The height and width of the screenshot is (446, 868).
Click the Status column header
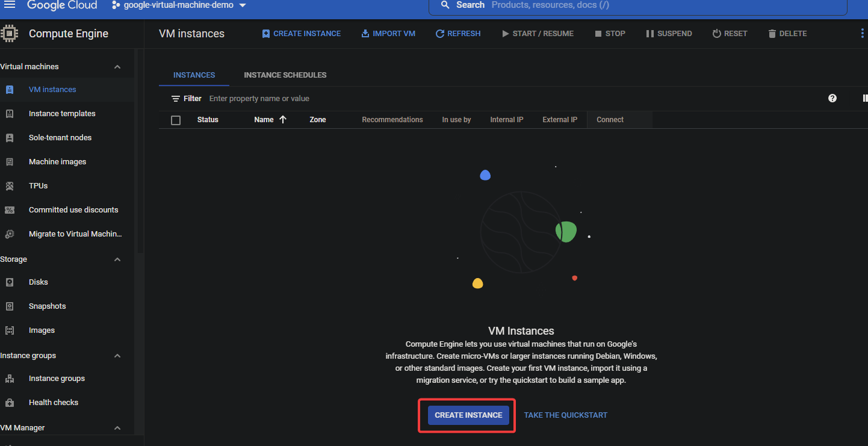point(208,120)
